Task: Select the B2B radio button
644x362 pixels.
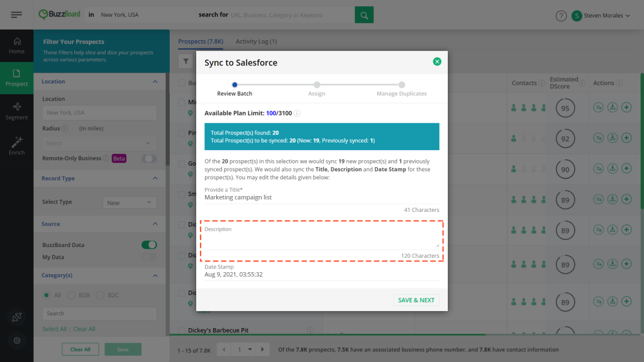Action: pos(71,295)
